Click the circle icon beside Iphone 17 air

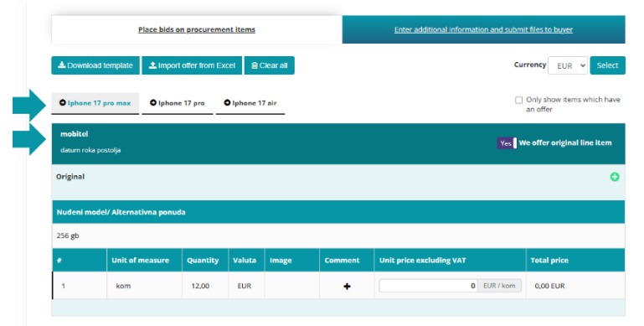click(227, 103)
